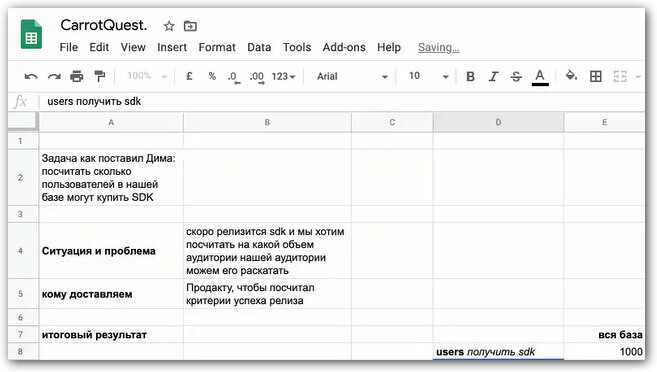Open the Help menu
The height and width of the screenshot is (372, 657).
point(389,47)
